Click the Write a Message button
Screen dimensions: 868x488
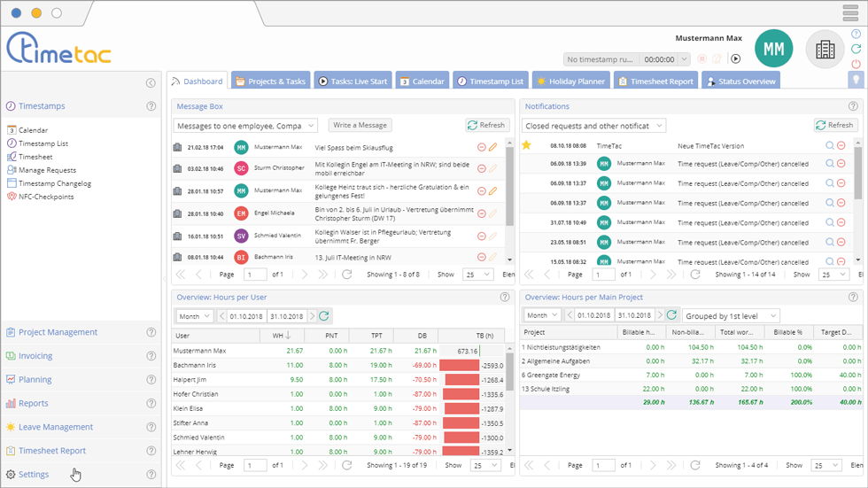[x=359, y=126]
